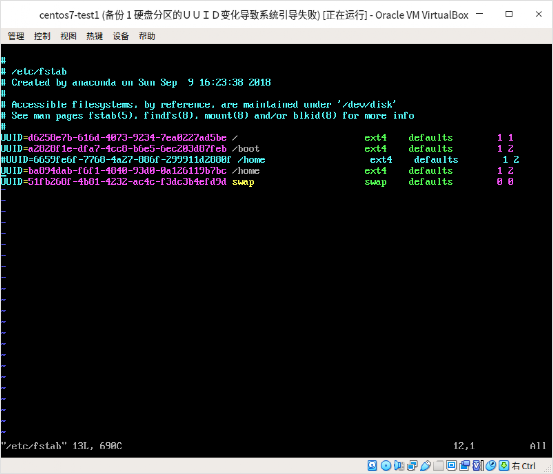
Task: Click the green arrow keyboard capture icon
Action: click(504, 466)
